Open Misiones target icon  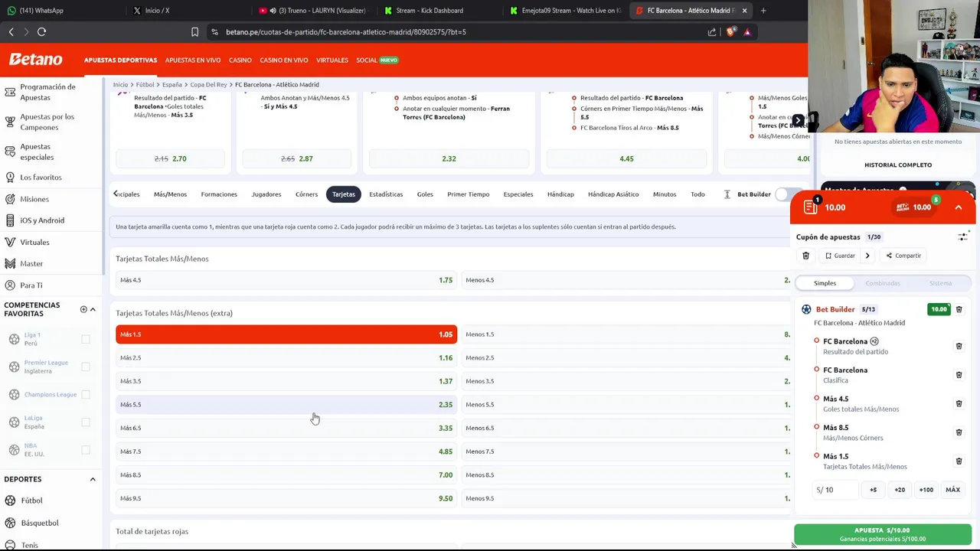[10, 199]
